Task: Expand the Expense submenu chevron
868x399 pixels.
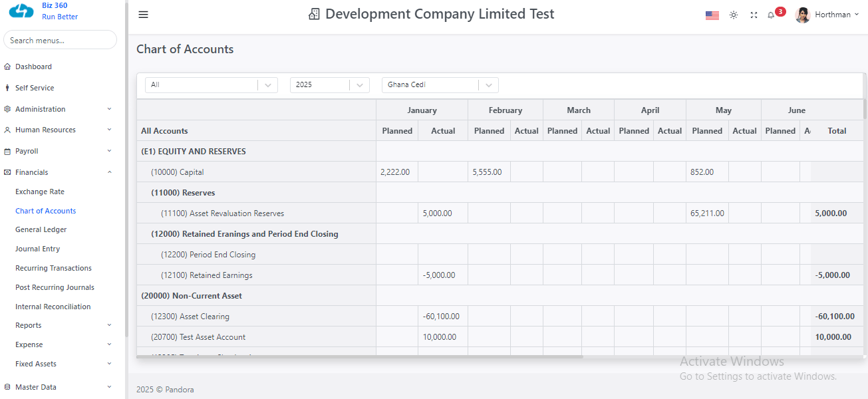Action: tap(110, 344)
